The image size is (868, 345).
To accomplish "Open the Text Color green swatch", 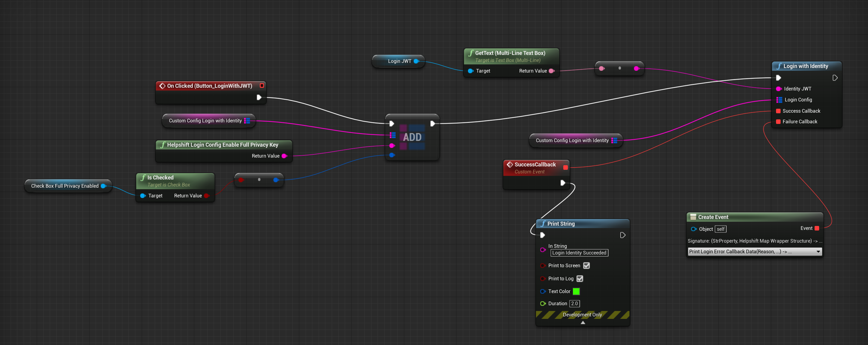I will tap(576, 291).
